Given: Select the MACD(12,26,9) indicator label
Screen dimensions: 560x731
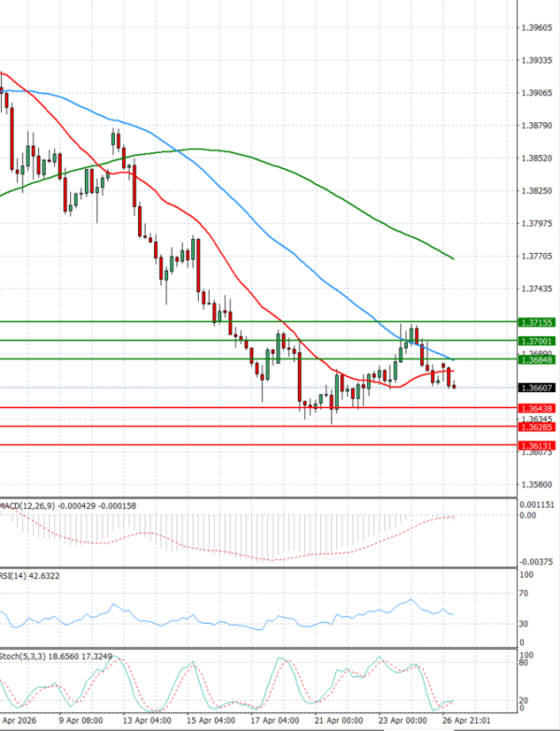Looking at the screenshot, I should 28,505.
